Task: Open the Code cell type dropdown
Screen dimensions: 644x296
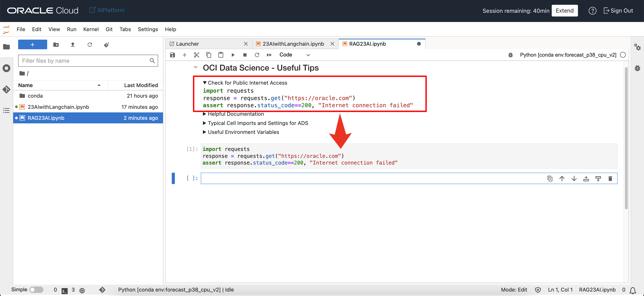Action: pos(294,55)
